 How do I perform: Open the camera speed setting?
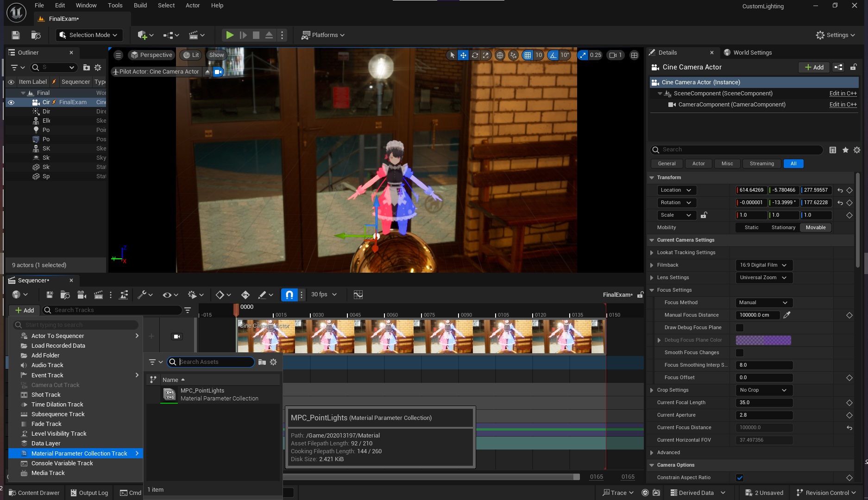tap(616, 55)
